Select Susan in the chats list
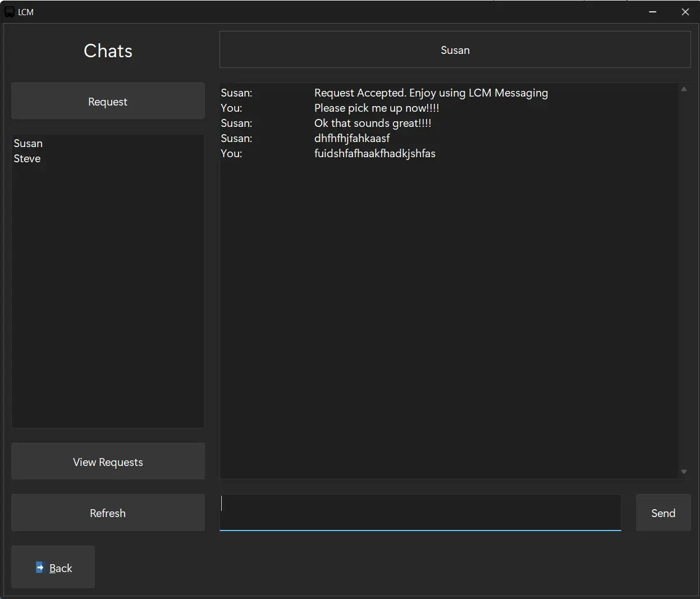The height and width of the screenshot is (599, 700). click(x=28, y=144)
